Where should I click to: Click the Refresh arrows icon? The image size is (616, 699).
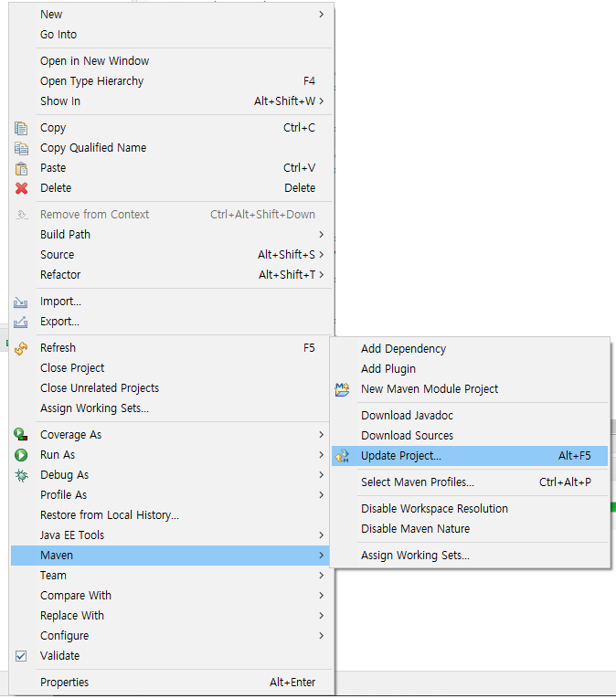tap(21, 348)
